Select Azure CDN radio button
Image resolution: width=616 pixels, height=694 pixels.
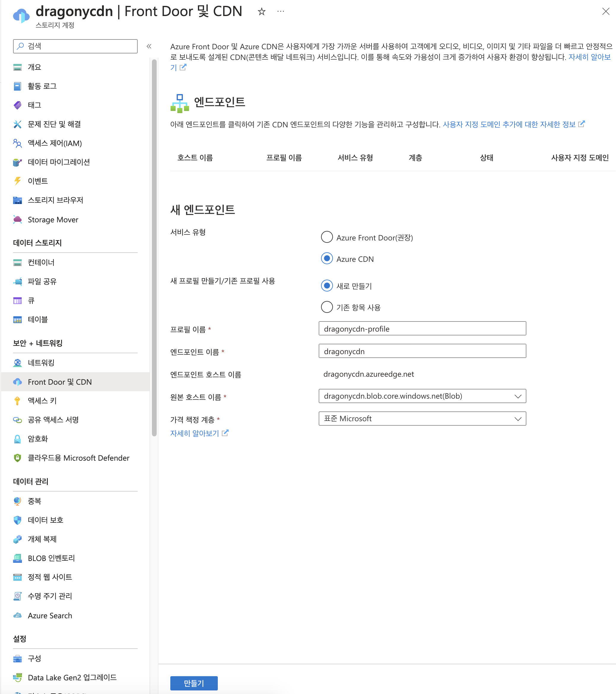pyautogui.click(x=326, y=258)
